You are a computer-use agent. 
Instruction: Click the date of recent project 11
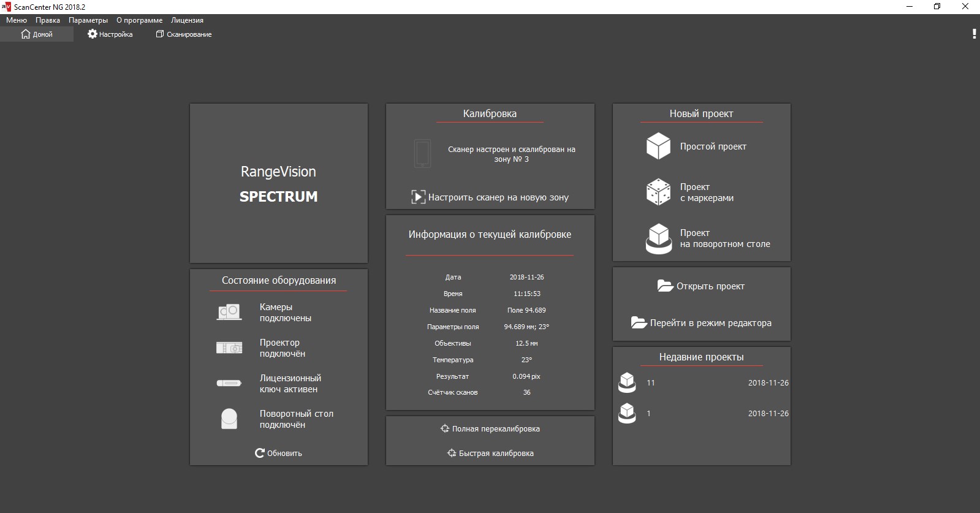click(768, 382)
